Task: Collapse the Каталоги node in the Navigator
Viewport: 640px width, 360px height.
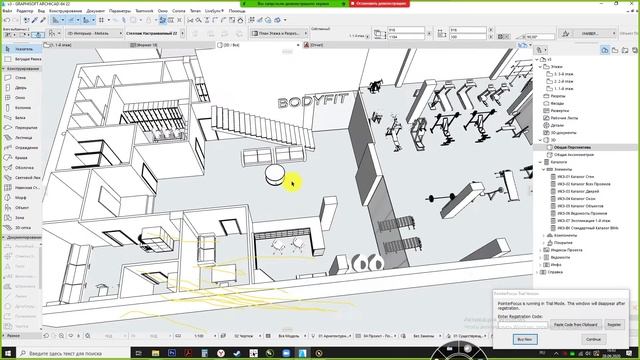Action: [540, 162]
